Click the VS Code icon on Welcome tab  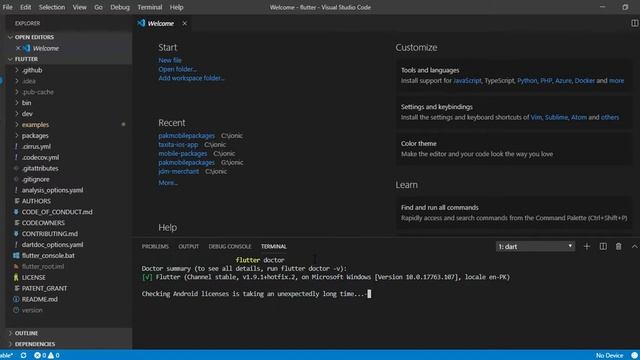(141, 23)
